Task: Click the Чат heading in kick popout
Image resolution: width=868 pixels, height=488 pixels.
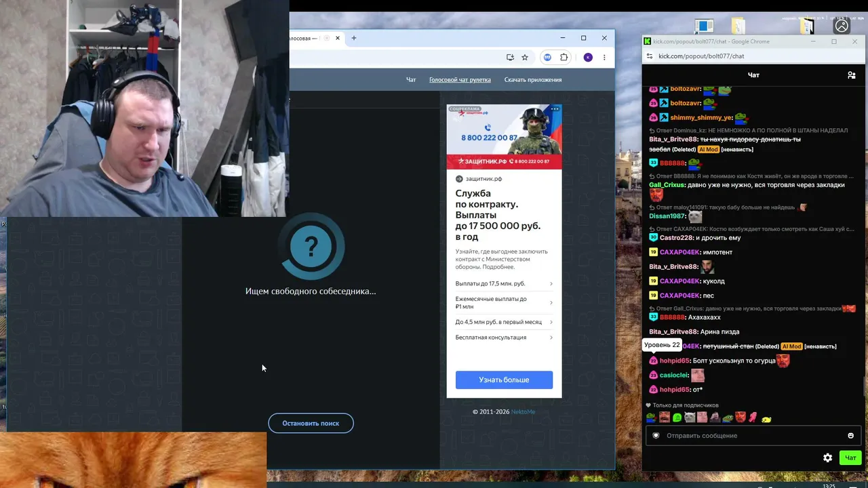Action: [x=753, y=75]
